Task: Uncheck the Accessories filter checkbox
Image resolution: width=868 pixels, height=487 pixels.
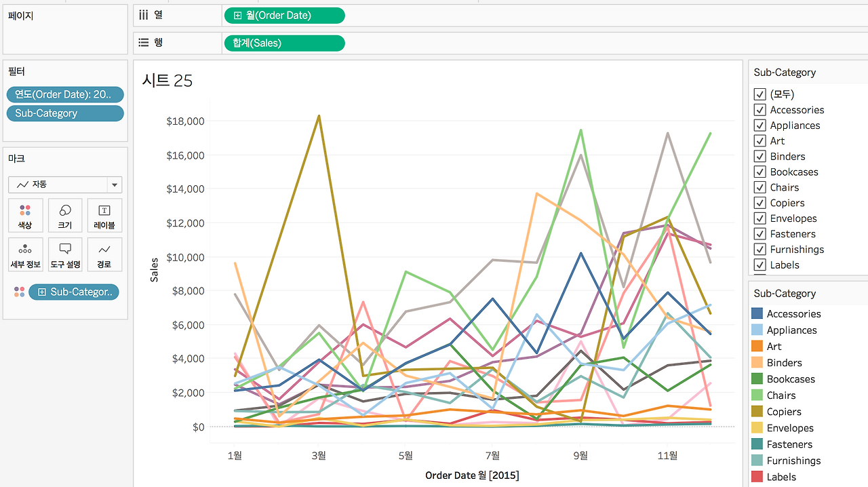Action: (x=760, y=110)
